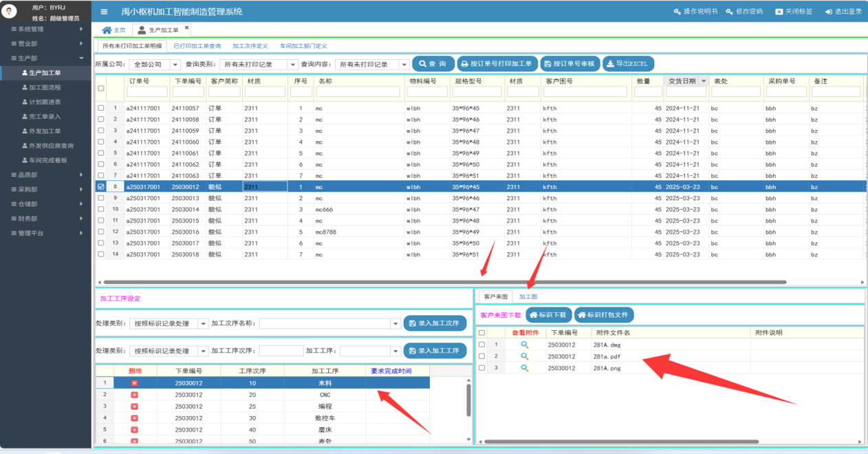Viewport: 868px width, 454px height.
Task: Click the 导出EXCEL button
Action: (628, 64)
